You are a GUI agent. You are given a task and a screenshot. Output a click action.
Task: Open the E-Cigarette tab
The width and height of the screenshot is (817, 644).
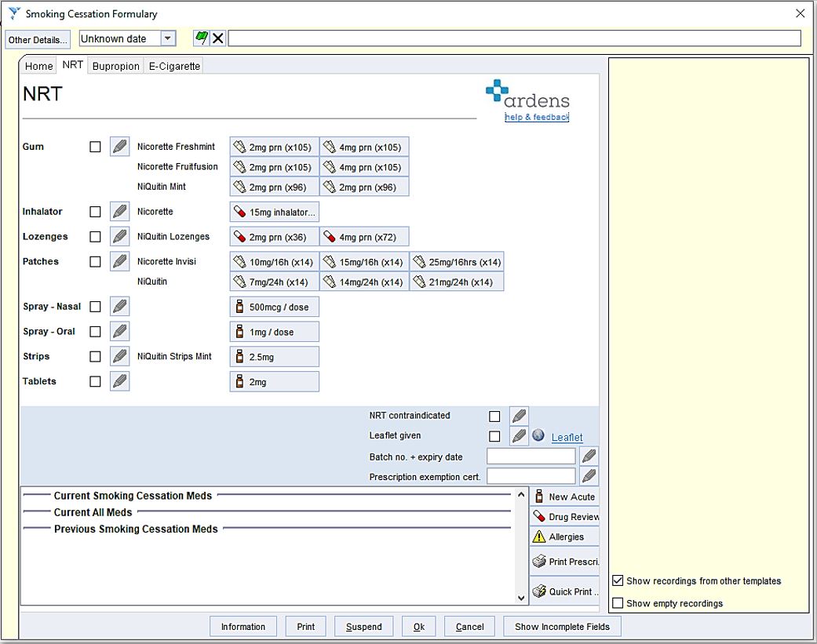point(174,66)
